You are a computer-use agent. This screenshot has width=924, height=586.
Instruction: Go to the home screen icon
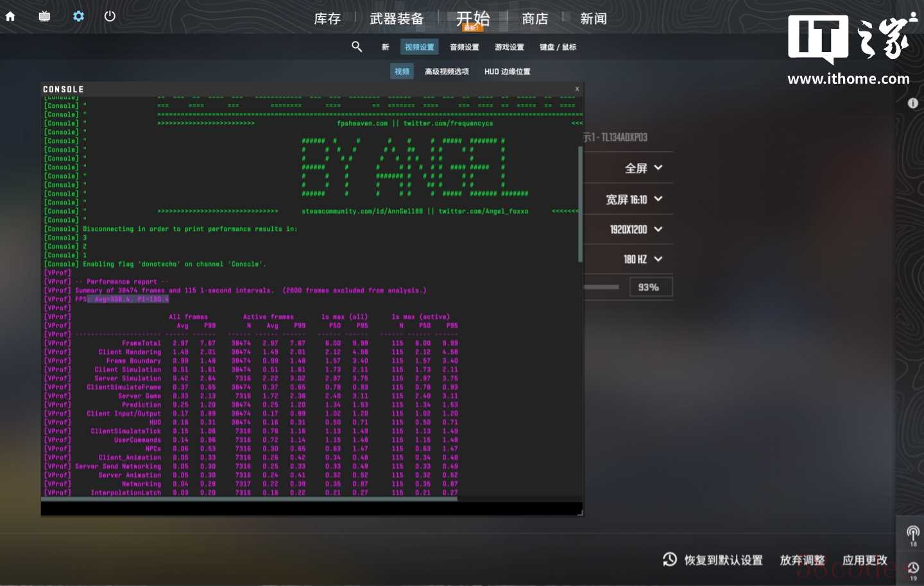[10, 17]
